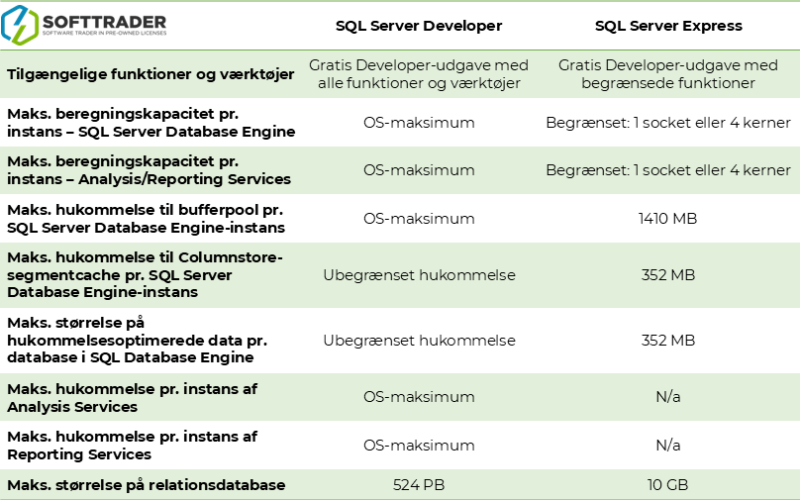Viewport: 800px width, 500px height.
Task: Select the beregningskapacitet Analysis/Reporting Services row label
Action: [x=149, y=170]
